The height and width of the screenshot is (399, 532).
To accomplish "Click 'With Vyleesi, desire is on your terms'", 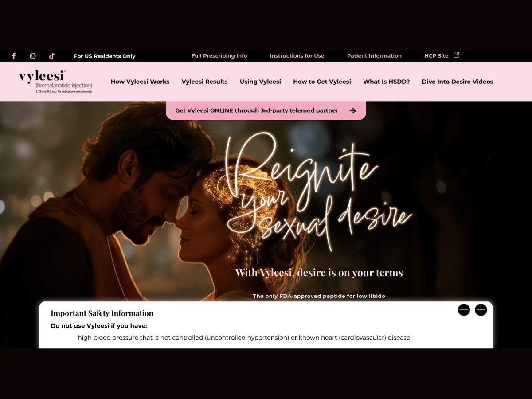I will [319, 273].
